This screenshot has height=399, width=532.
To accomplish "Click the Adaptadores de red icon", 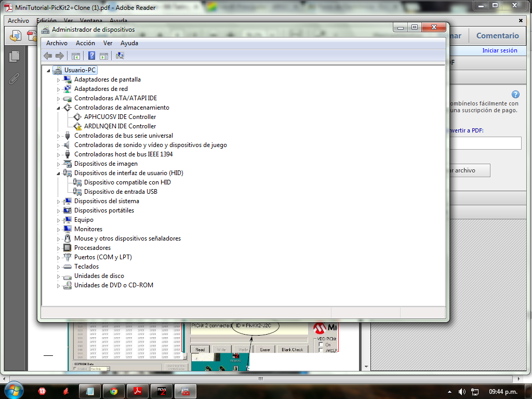I will [x=68, y=89].
